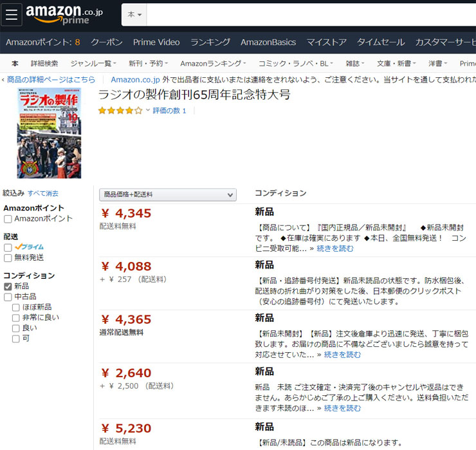476x450 pixels.
Task: Read more on the ¥4,365 offer description
Action: pyautogui.click(x=342, y=355)
